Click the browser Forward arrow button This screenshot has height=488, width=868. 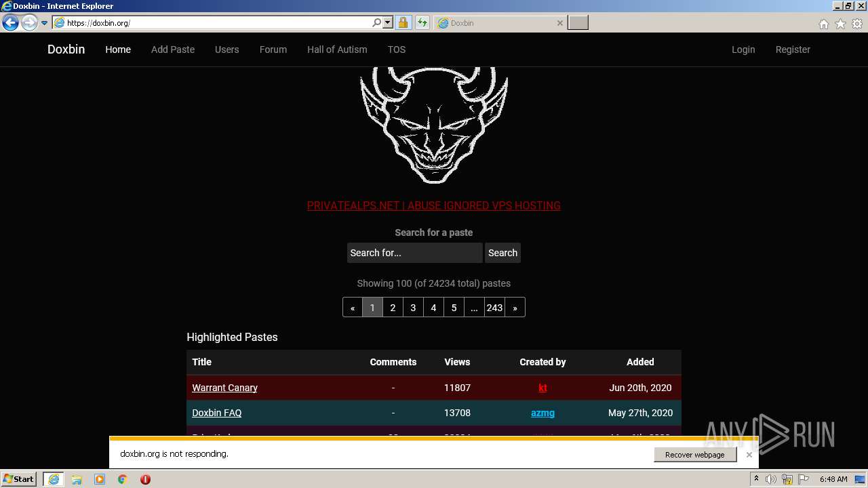click(x=29, y=23)
